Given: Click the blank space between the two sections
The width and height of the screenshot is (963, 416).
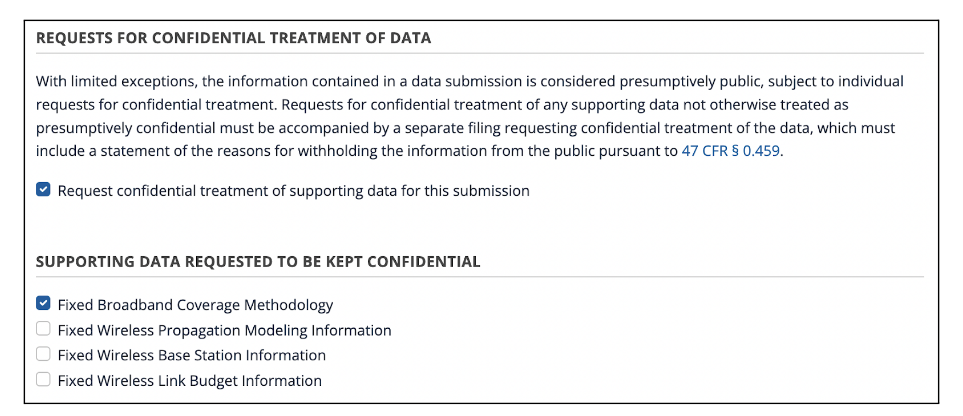Looking at the screenshot, I should tap(480, 225).
